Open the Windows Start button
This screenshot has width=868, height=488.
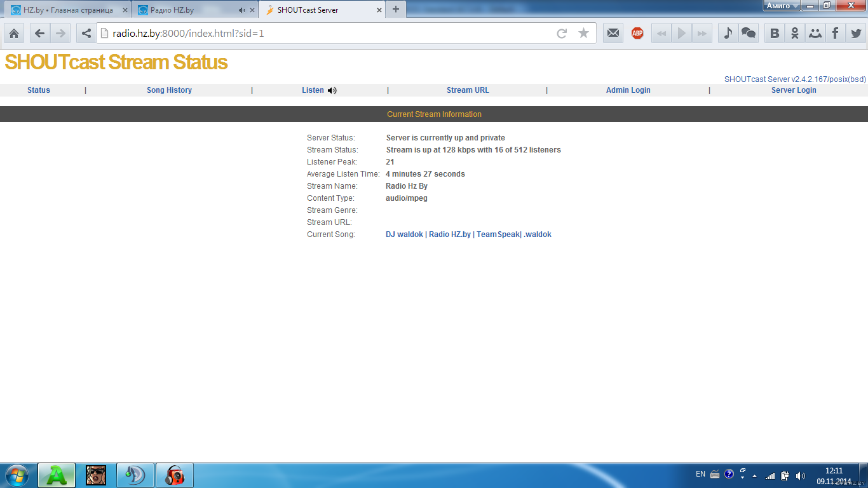(x=17, y=475)
